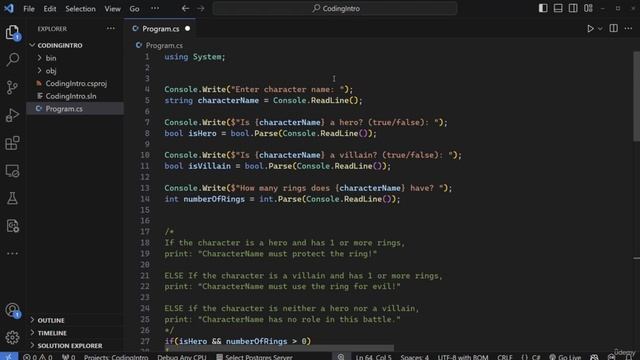Customize layout from title bar
This screenshot has height=360, width=640.
pyautogui.click(x=588, y=8)
